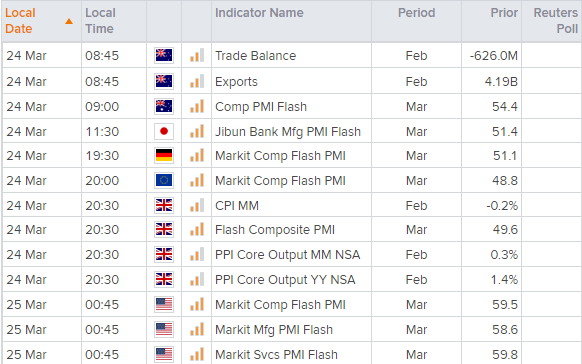The width and height of the screenshot is (582, 364).
Task: Click the importance bars for Flash Composite PMI
Action: pyautogui.click(x=197, y=229)
